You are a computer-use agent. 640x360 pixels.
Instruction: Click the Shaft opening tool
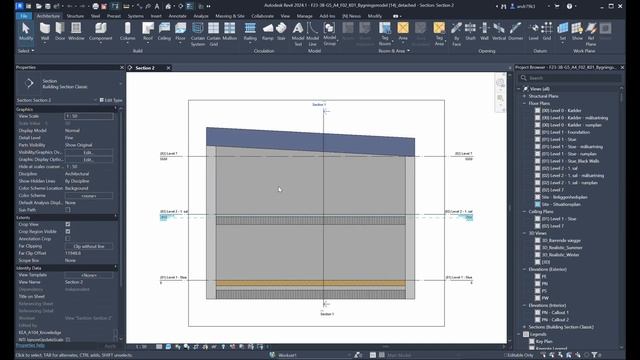470,31
